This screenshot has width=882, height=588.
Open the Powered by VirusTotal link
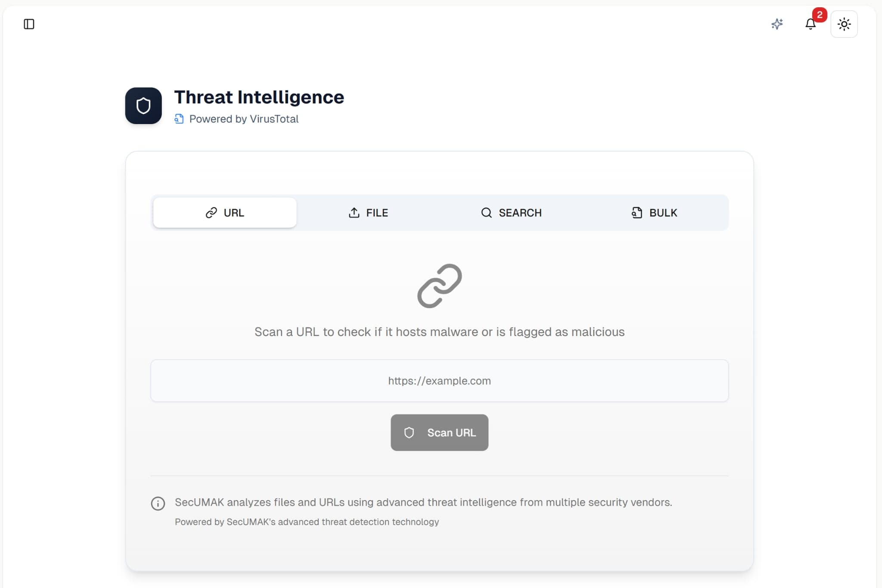tap(236, 119)
